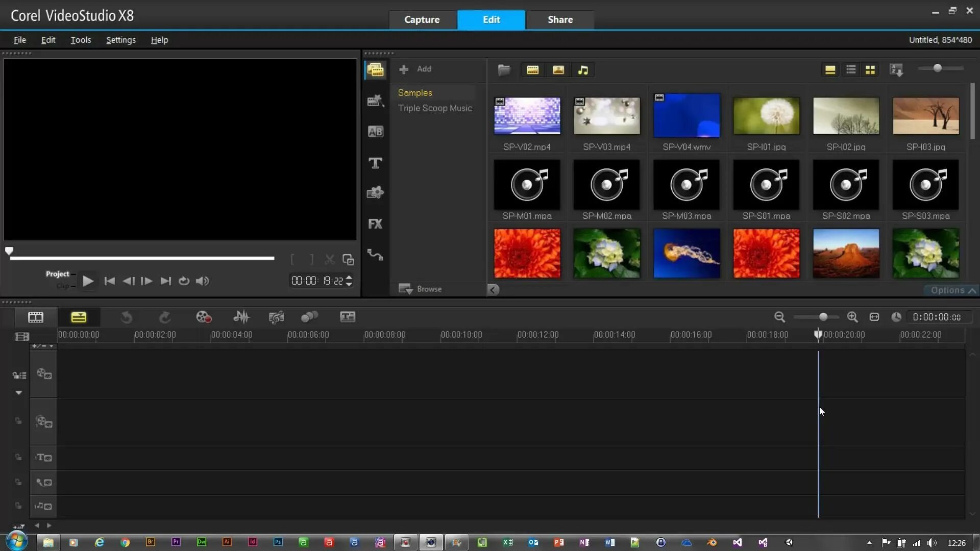This screenshot has width=980, height=551.
Task: Open the Tools menu
Action: click(81, 40)
